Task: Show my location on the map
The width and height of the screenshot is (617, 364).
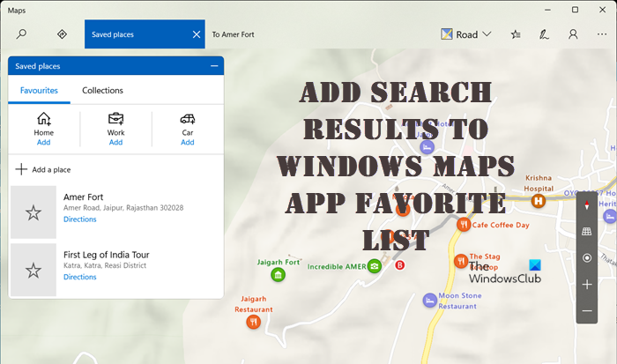Action: 587,257
